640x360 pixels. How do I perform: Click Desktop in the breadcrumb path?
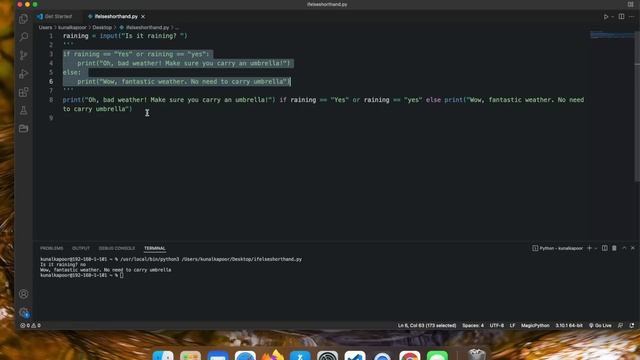[x=102, y=27]
